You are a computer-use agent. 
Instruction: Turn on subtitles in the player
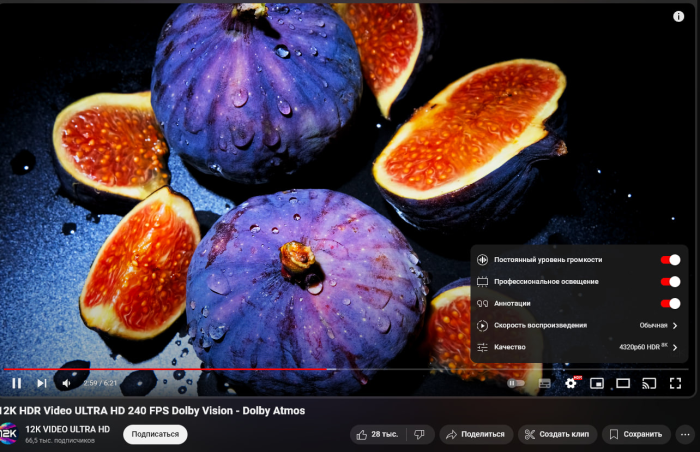pyautogui.click(x=545, y=383)
